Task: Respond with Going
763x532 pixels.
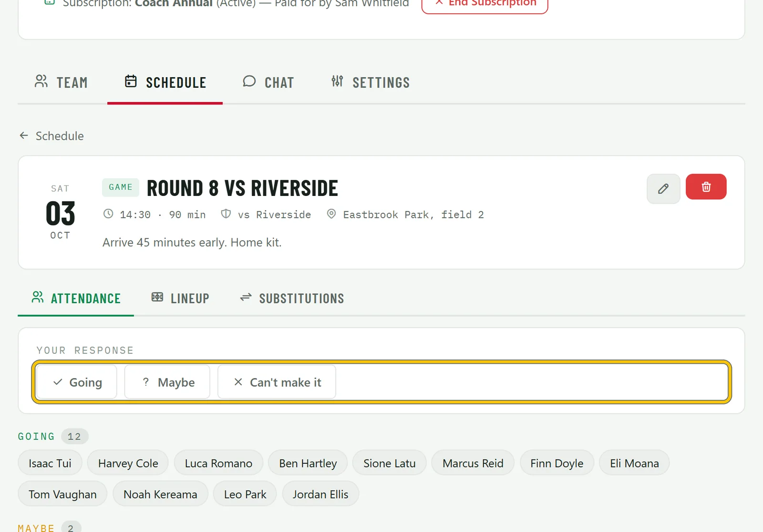Action: 77,382
